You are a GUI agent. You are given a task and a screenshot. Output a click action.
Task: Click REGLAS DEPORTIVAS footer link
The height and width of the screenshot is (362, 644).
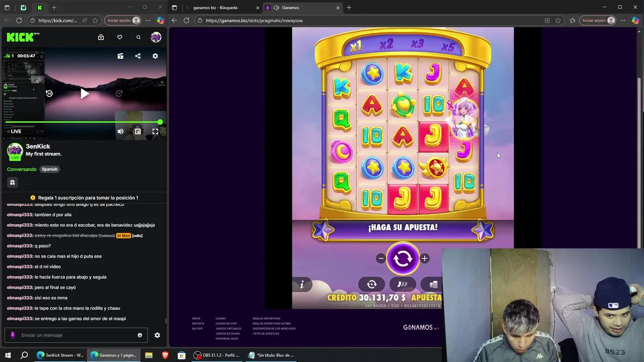pos(267,318)
